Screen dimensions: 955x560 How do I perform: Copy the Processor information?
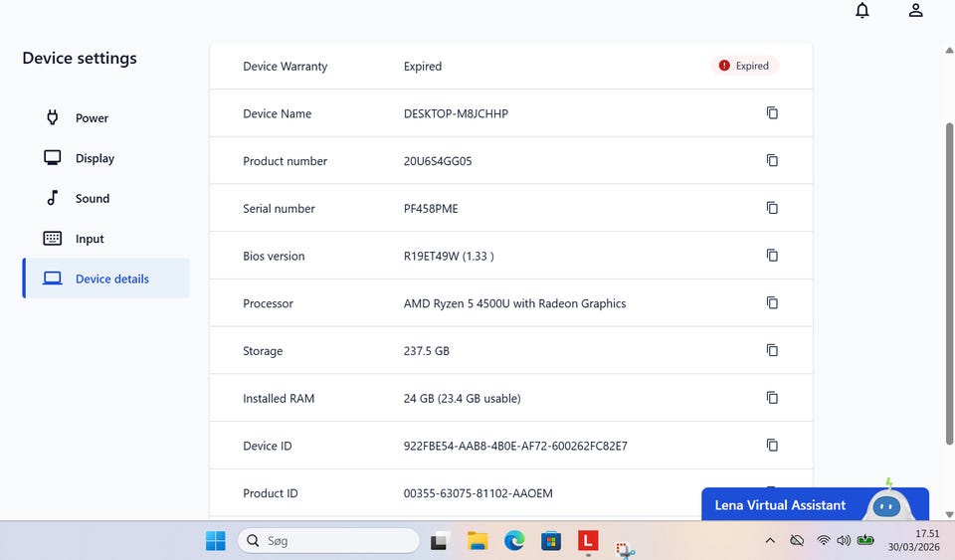click(772, 303)
